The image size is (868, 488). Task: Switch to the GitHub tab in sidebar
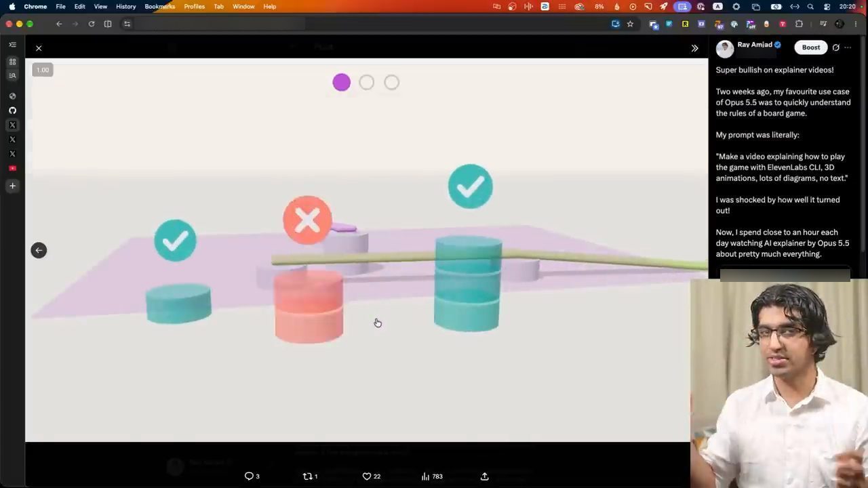click(x=12, y=110)
